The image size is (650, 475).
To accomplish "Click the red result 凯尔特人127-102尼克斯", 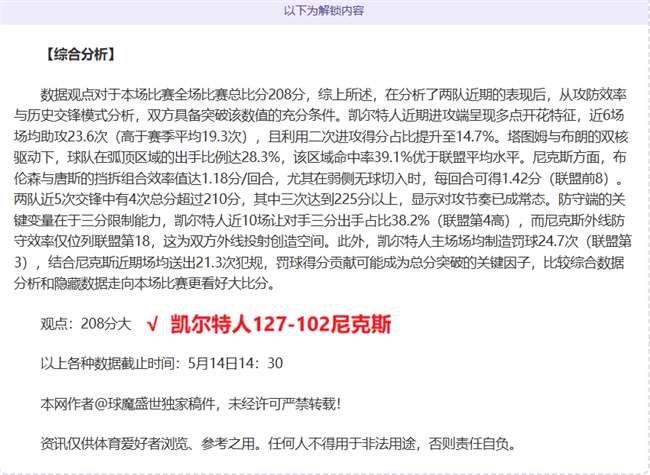I will pos(281,324).
